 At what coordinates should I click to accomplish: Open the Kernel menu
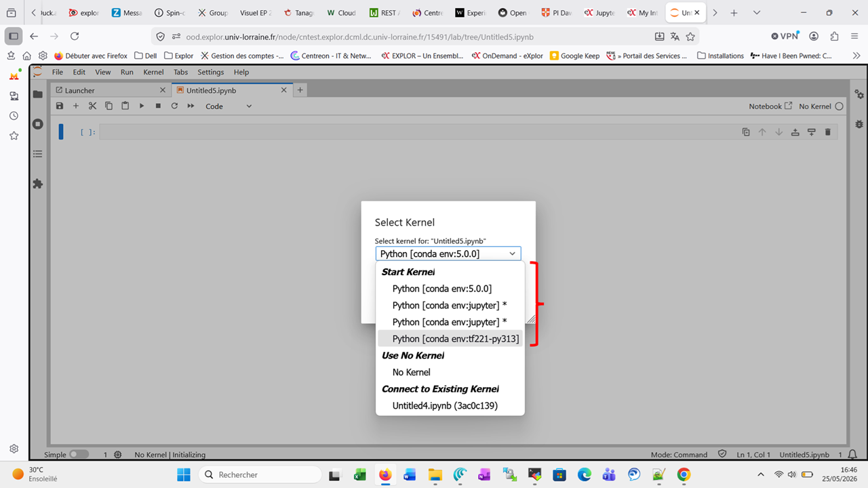[153, 72]
